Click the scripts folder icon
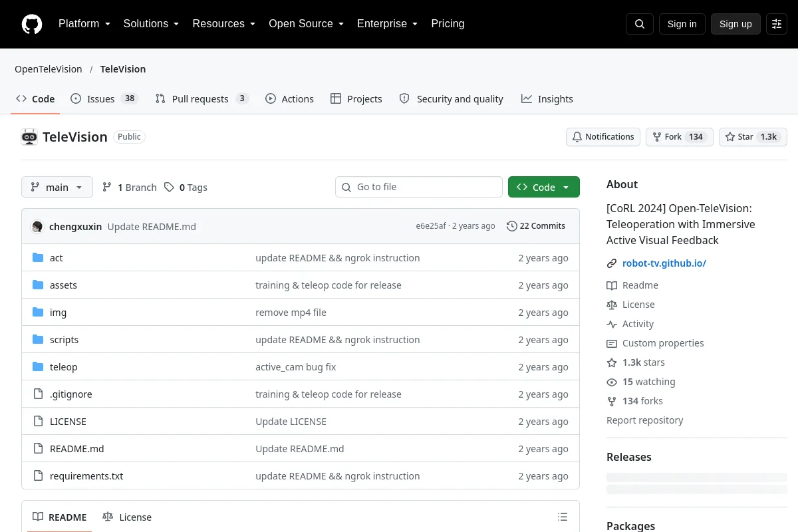 pyautogui.click(x=38, y=340)
